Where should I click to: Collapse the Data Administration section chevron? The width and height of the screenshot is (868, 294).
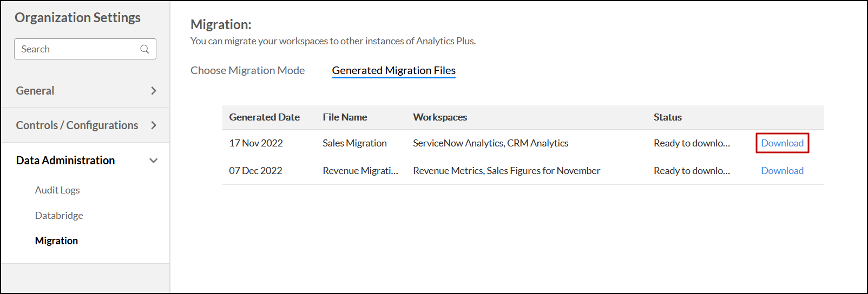[x=154, y=161]
